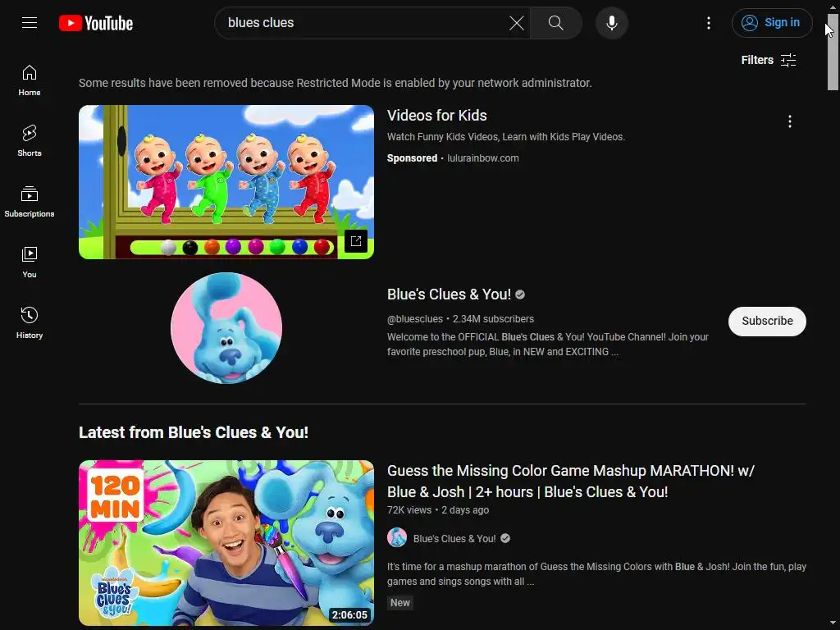Click the lulurainbow.com sponsor link

tap(482, 158)
